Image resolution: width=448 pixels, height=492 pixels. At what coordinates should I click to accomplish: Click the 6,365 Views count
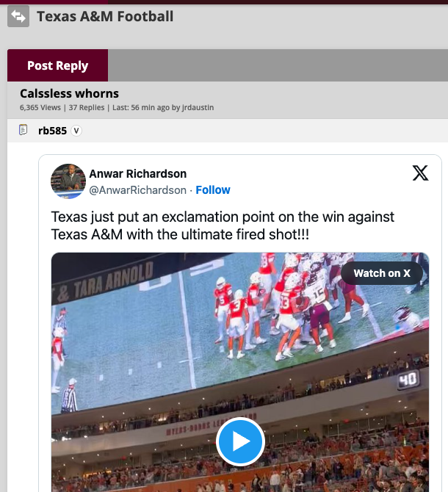40,107
